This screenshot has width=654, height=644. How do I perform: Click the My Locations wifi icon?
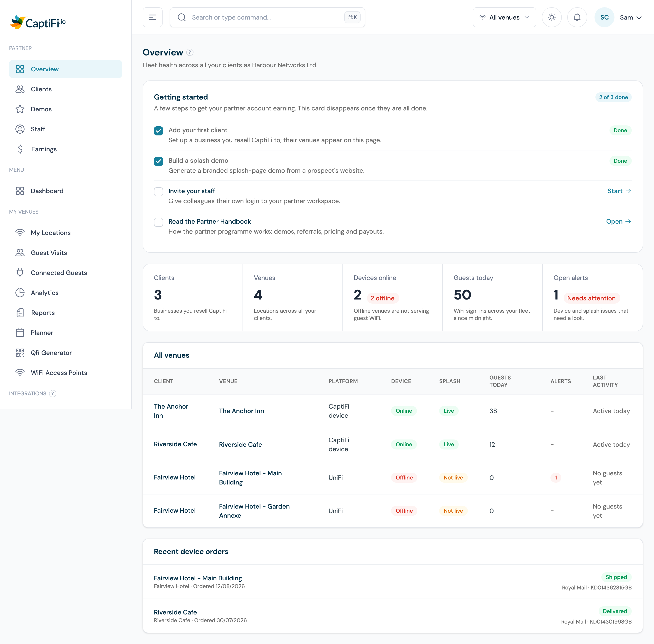point(20,233)
